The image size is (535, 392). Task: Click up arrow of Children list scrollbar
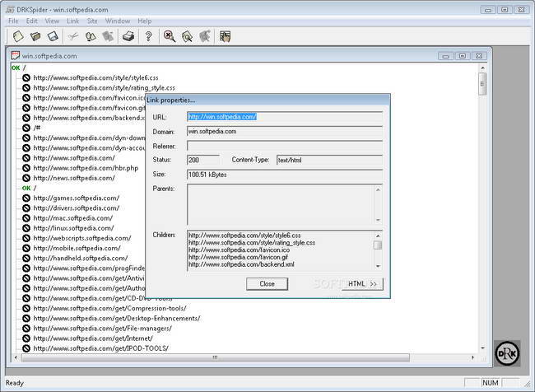click(x=378, y=236)
